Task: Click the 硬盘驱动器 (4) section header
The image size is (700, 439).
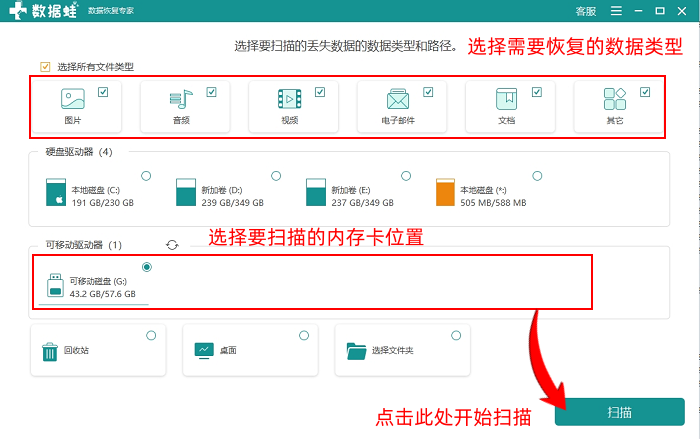Action: 79,152
